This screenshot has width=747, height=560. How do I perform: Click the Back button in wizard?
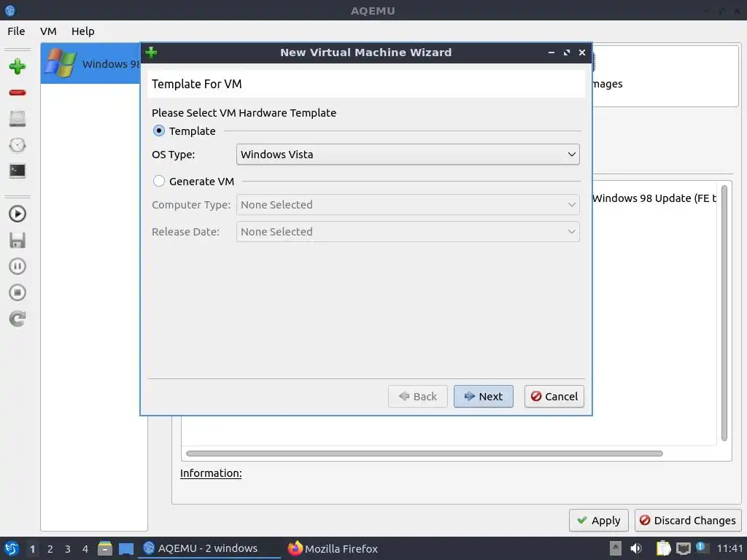[x=418, y=396]
